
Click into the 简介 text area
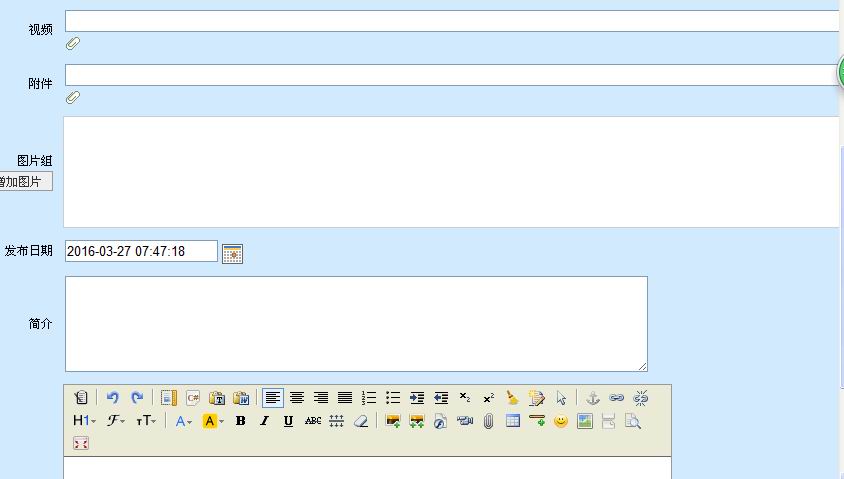356,324
